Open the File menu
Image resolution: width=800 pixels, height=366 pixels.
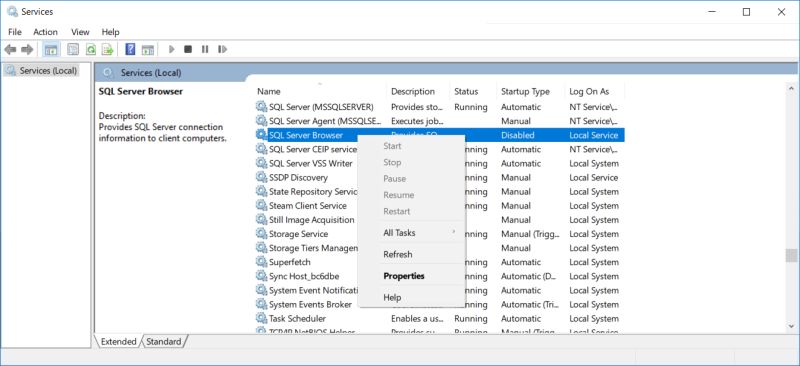pyautogui.click(x=15, y=32)
